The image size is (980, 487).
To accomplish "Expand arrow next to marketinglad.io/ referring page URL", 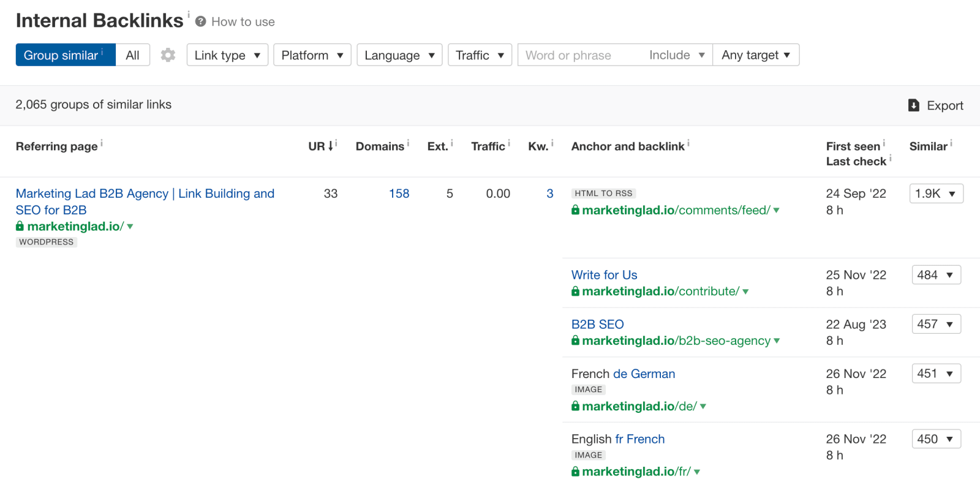I will coord(130,227).
